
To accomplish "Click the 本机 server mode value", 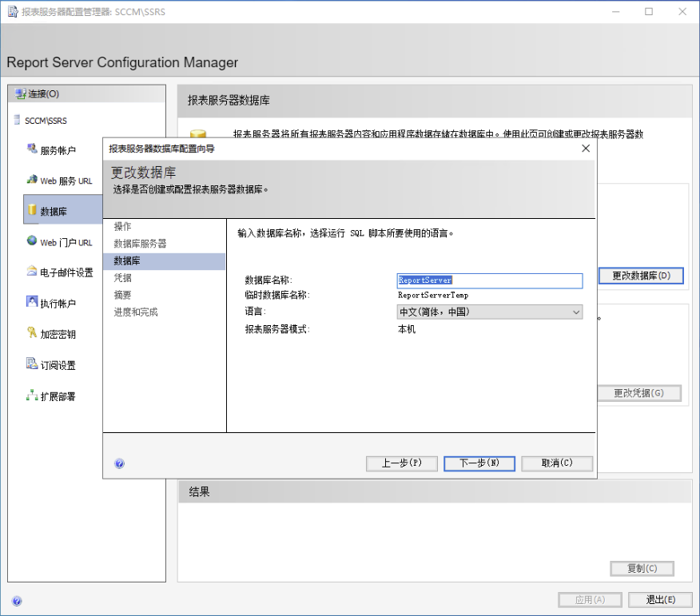I will click(x=407, y=329).
